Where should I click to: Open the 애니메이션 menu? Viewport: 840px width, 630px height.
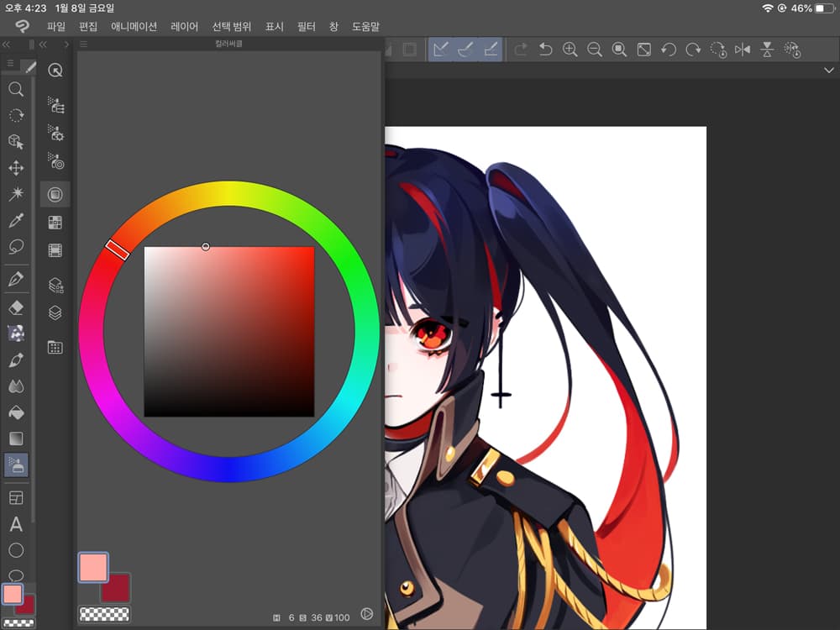134,26
